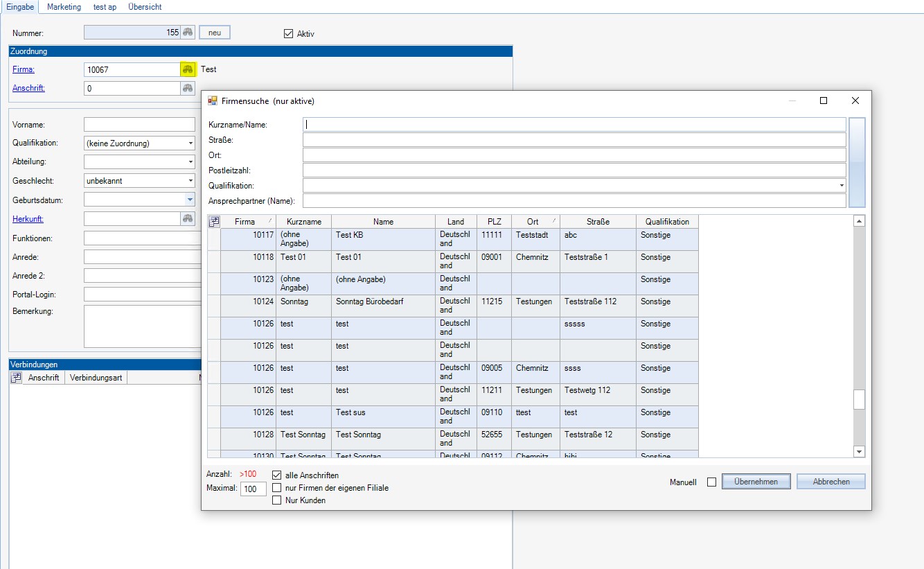This screenshot has width=924, height=569.
Task: Click grid settings icon in Firmensuche table header
Action: tap(214, 222)
